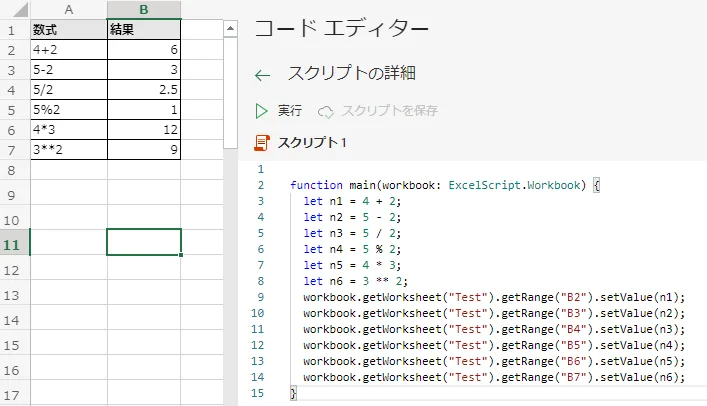Select column B header
The height and width of the screenshot is (406, 707).
(x=144, y=9)
